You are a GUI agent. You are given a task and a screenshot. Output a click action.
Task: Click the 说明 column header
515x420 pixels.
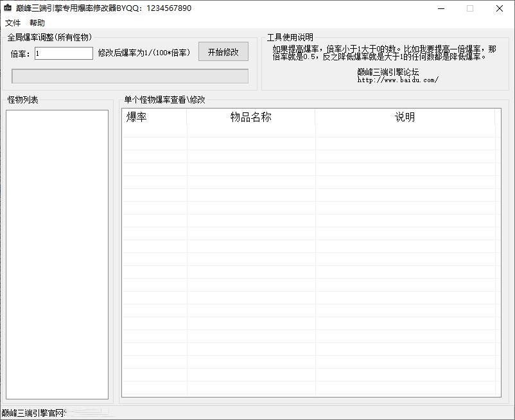coord(405,117)
